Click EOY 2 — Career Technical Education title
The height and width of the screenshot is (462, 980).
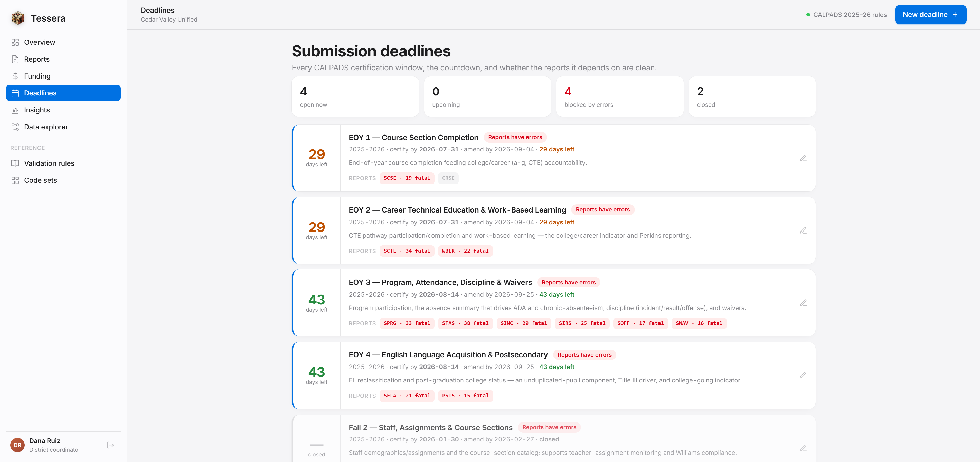pyautogui.click(x=457, y=210)
